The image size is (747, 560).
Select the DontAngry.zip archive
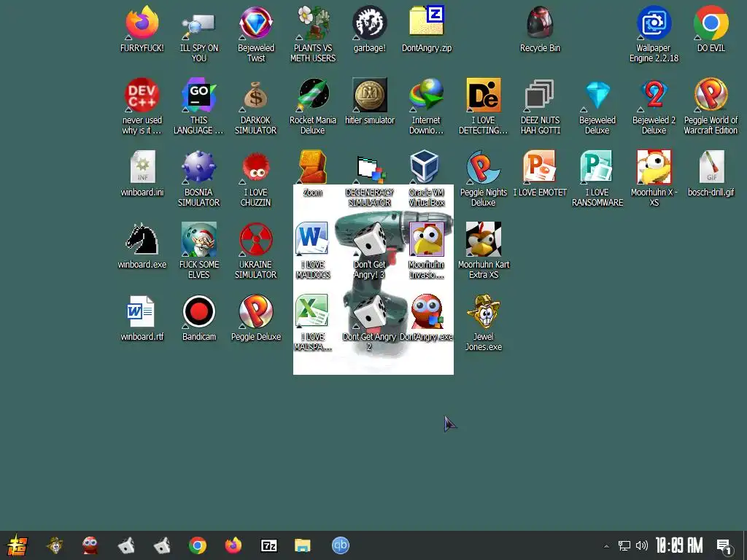click(x=426, y=29)
